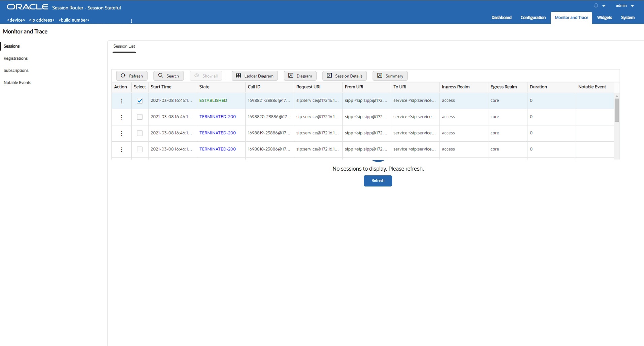This screenshot has height=346, width=644.
Task: Select Sessions in the sidebar
Action: [x=12, y=46]
